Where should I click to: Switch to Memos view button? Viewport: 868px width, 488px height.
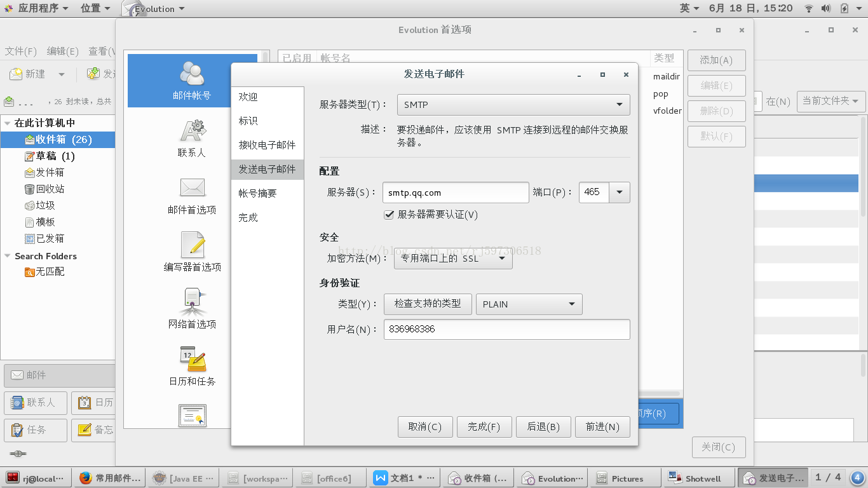click(93, 430)
